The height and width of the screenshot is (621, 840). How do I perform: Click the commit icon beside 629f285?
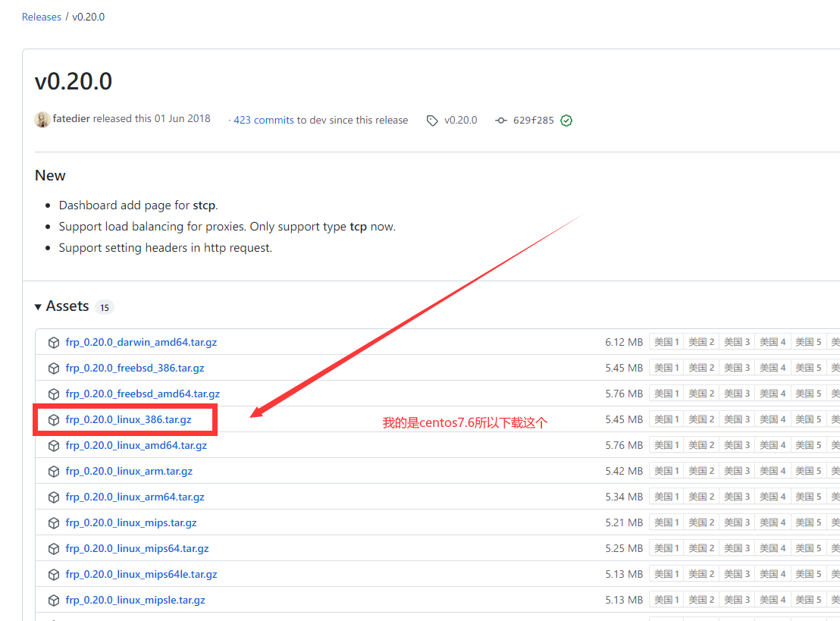pos(500,121)
